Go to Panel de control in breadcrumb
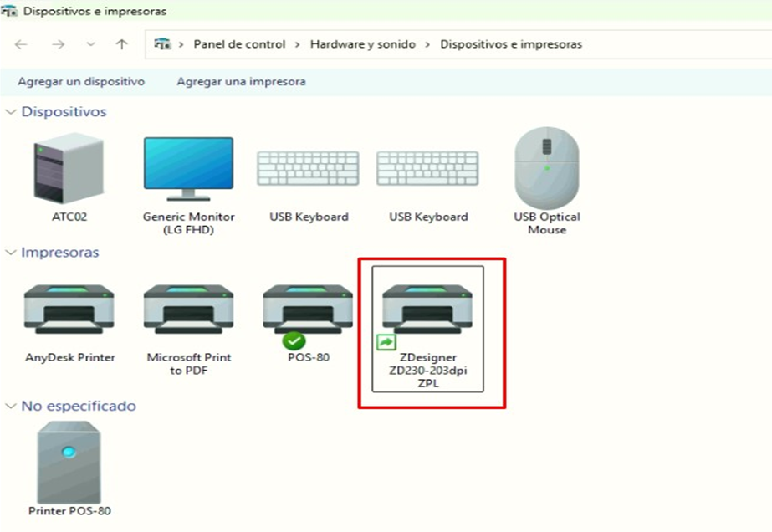The width and height of the screenshot is (772, 532). (239, 44)
